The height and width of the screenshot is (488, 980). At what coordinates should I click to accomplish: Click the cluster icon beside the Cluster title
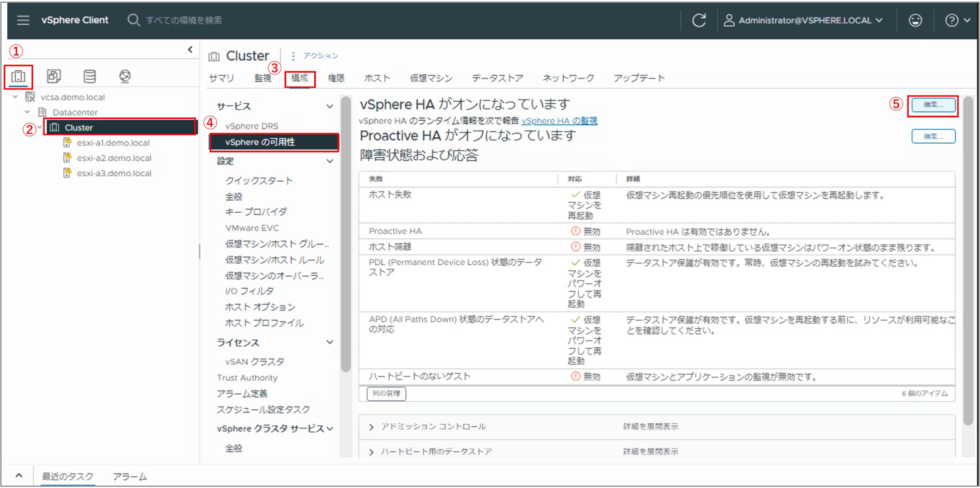pos(214,57)
